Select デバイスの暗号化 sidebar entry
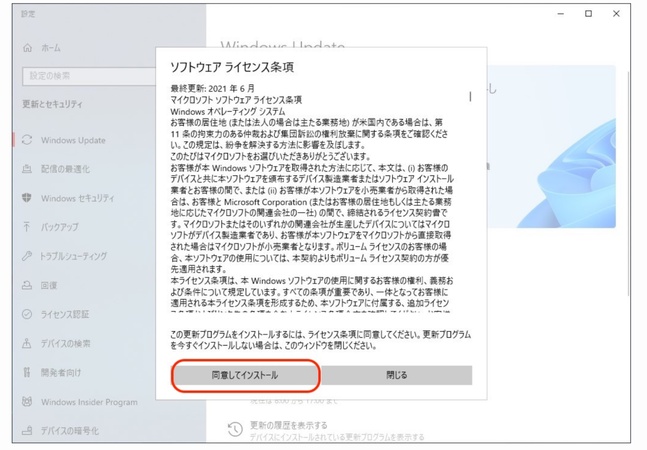Viewport: 647px width, 450px height. coord(69,431)
